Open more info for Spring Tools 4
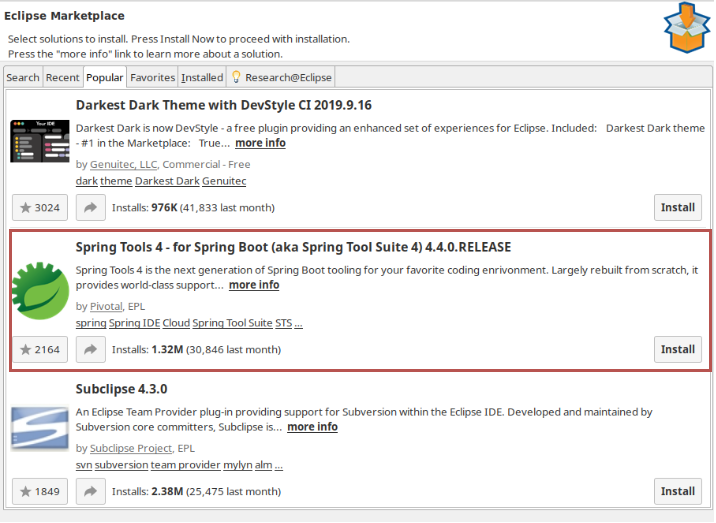This screenshot has width=716, height=523. pos(254,285)
